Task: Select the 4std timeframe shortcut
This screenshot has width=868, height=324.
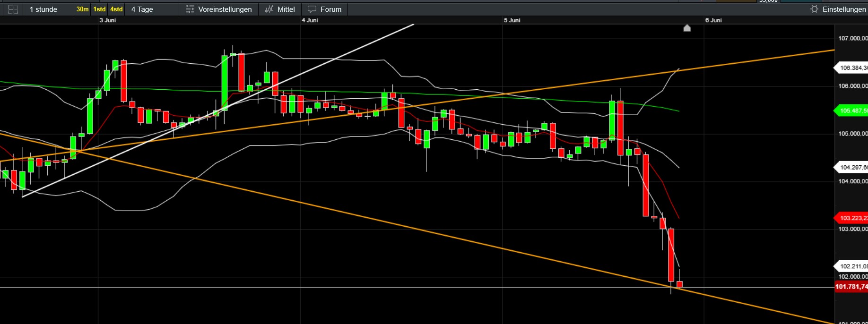Action: (x=116, y=9)
